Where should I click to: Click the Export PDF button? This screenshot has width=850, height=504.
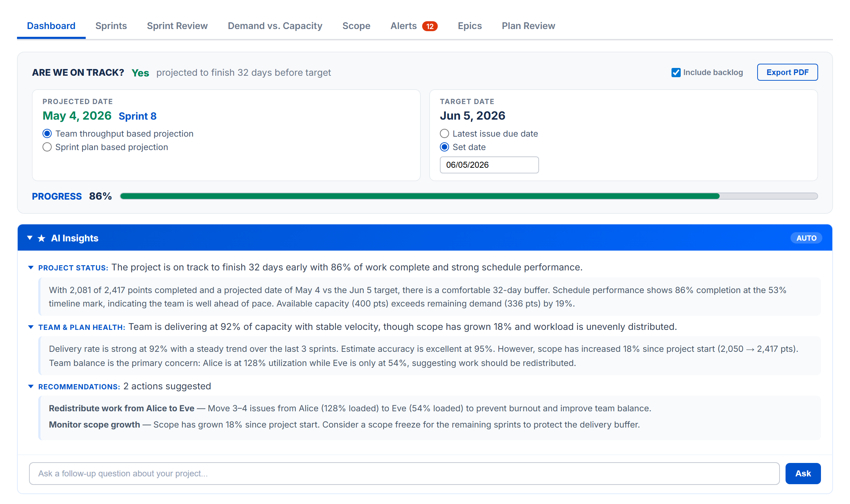pos(787,72)
